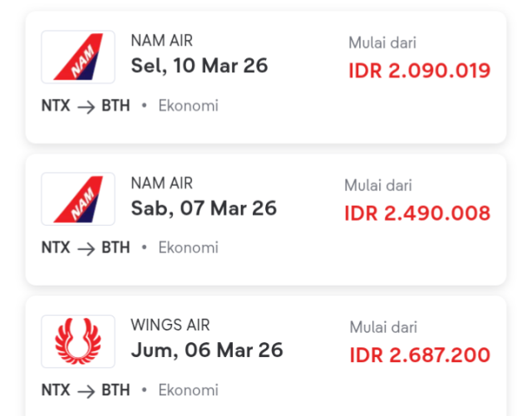Select the Sel, 10 Mar 26 date

[199, 66]
